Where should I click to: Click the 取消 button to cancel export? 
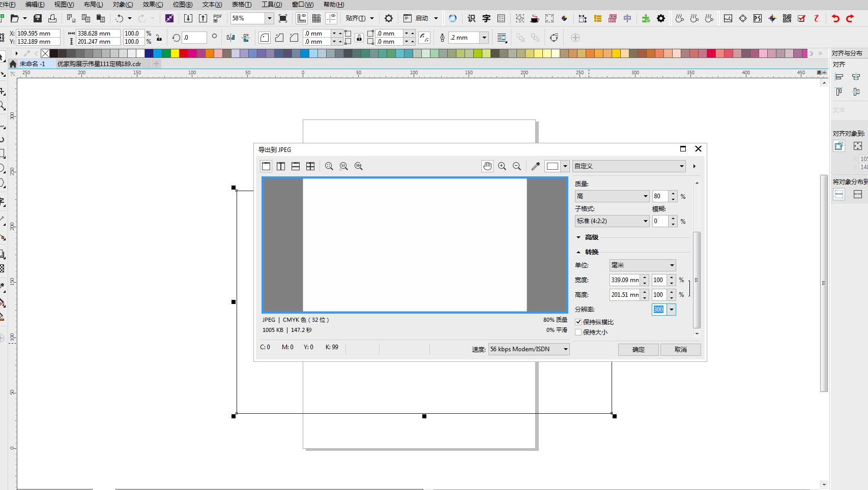click(680, 350)
